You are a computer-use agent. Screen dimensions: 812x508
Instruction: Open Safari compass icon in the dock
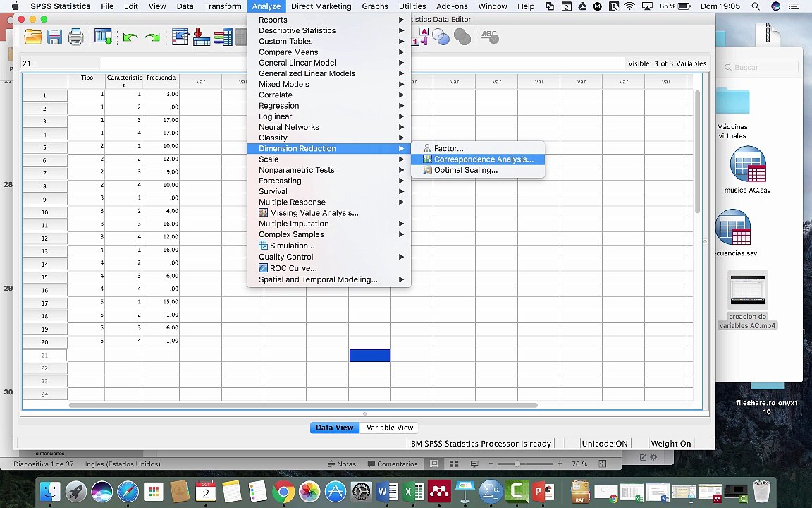click(x=128, y=492)
